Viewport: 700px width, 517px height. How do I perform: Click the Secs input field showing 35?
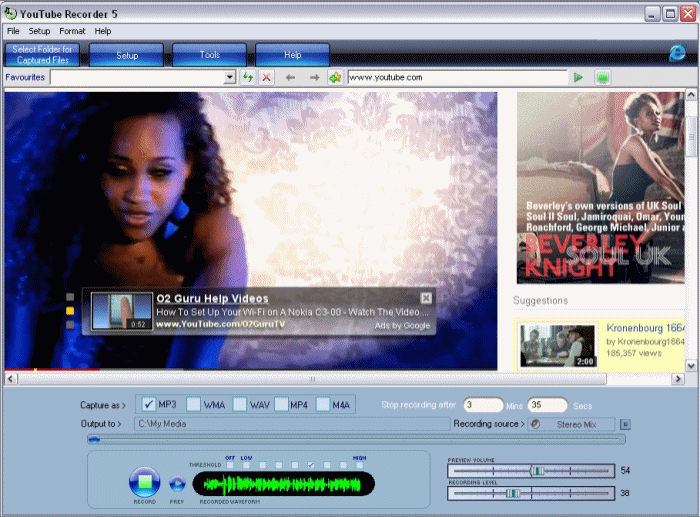547,405
